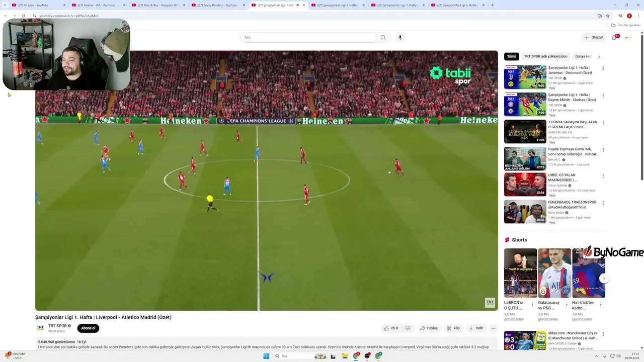Click the Oluştur create button
Image resolution: width=644 pixels, height=362 pixels.
pyautogui.click(x=594, y=37)
